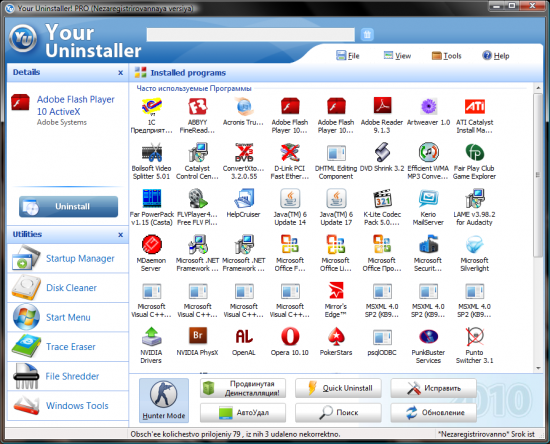The width and height of the screenshot is (550, 444).
Task: Open the Help menu
Action: [496, 55]
